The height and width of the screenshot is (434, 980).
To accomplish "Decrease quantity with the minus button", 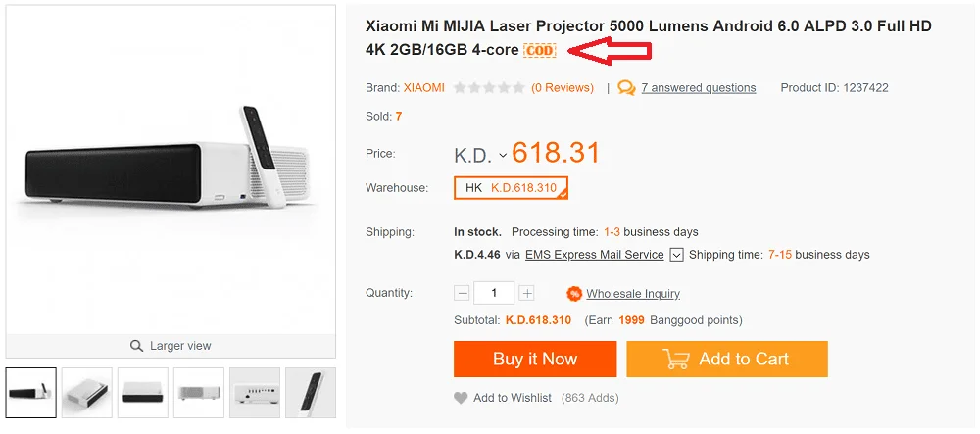I will coord(462,293).
